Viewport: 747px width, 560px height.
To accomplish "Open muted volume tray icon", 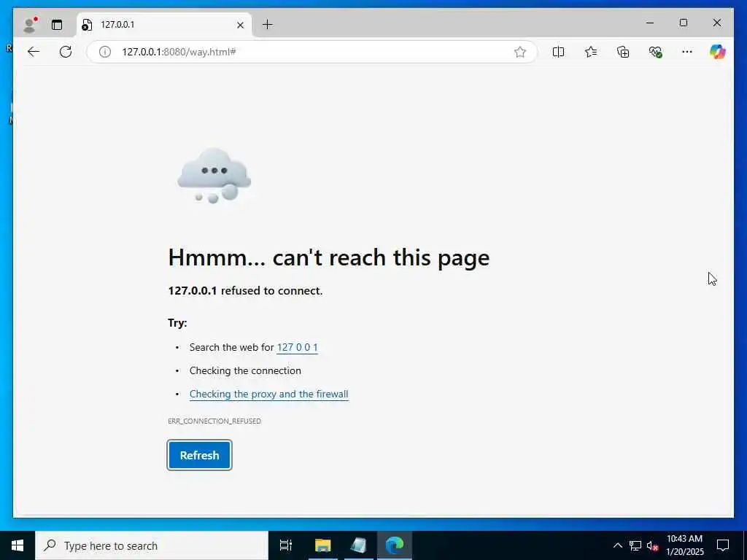I will click(x=653, y=545).
